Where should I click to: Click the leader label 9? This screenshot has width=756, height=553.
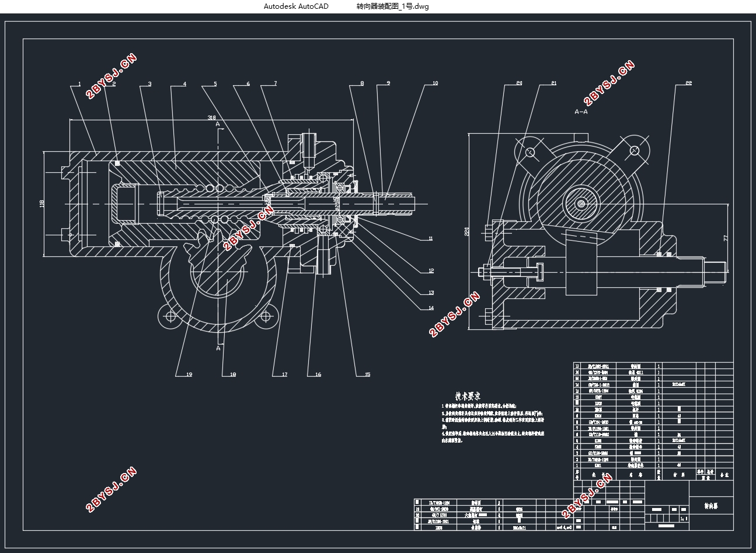pos(388,84)
